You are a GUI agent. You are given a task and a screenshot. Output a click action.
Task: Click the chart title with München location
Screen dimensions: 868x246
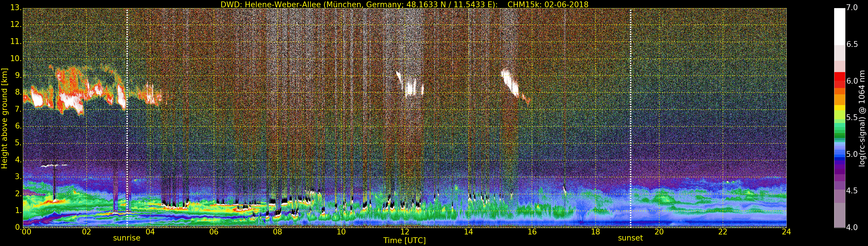[404, 4]
